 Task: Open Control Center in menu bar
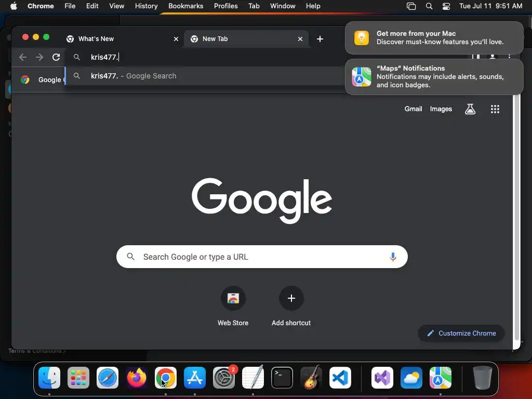click(x=446, y=6)
